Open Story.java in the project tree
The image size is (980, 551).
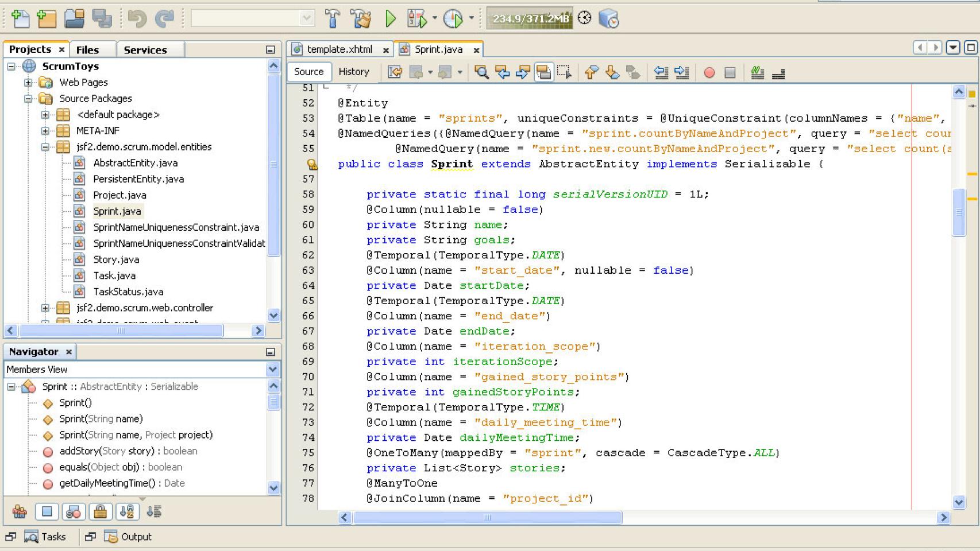tap(116, 259)
